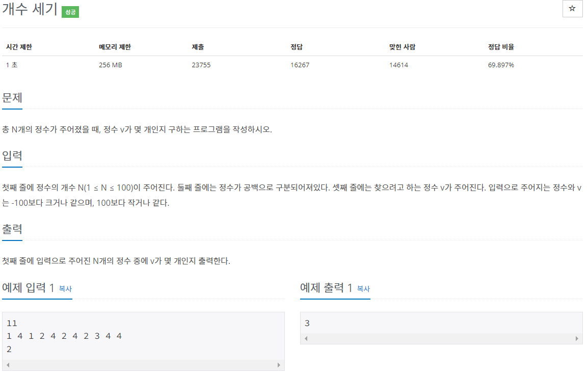Viewport: 588px width, 376px height.
Task: Click the 예제 출력 1 heading
Action: coord(326,288)
